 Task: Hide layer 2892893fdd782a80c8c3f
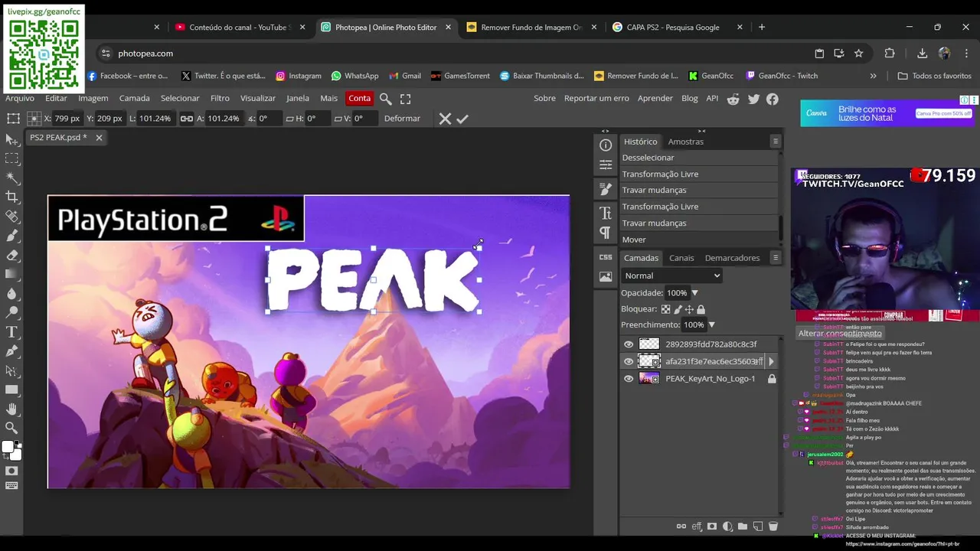pyautogui.click(x=629, y=344)
